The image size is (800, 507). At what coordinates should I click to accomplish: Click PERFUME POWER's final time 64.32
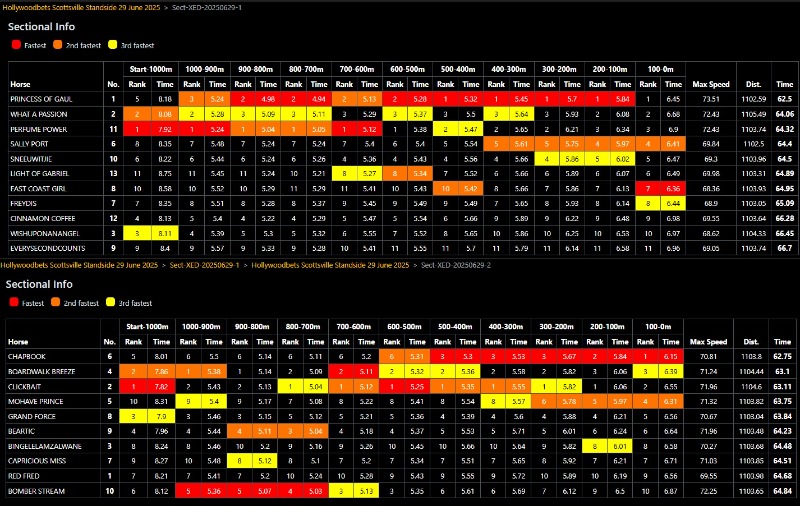(x=784, y=129)
